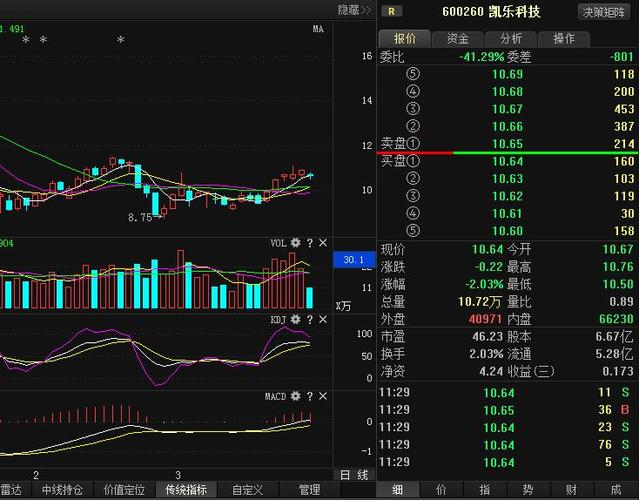Click the 委差 value -801
The height and width of the screenshot is (500, 639).
[x=622, y=57]
